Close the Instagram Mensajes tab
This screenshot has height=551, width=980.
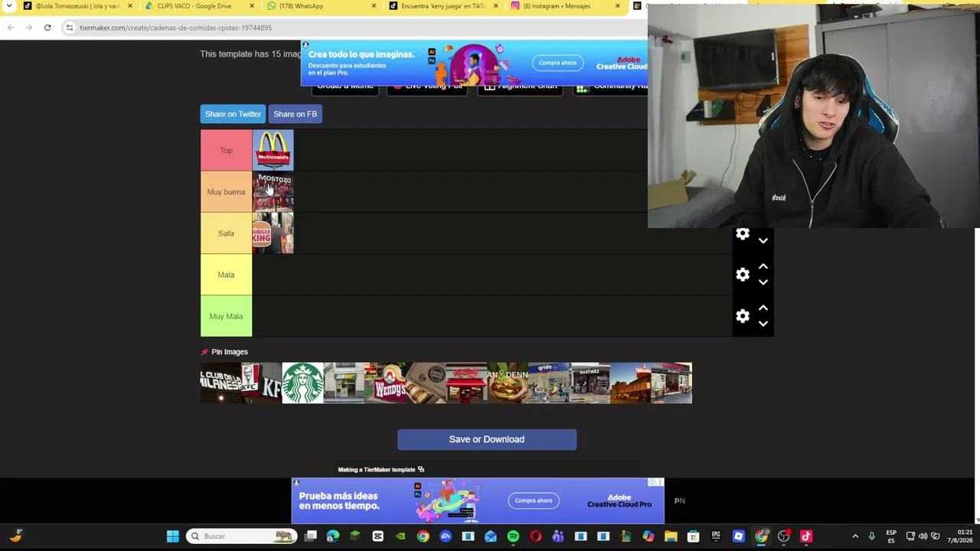coord(617,6)
